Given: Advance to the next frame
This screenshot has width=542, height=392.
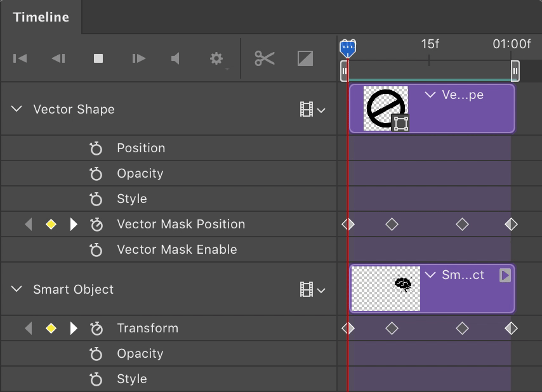Looking at the screenshot, I should point(138,58).
